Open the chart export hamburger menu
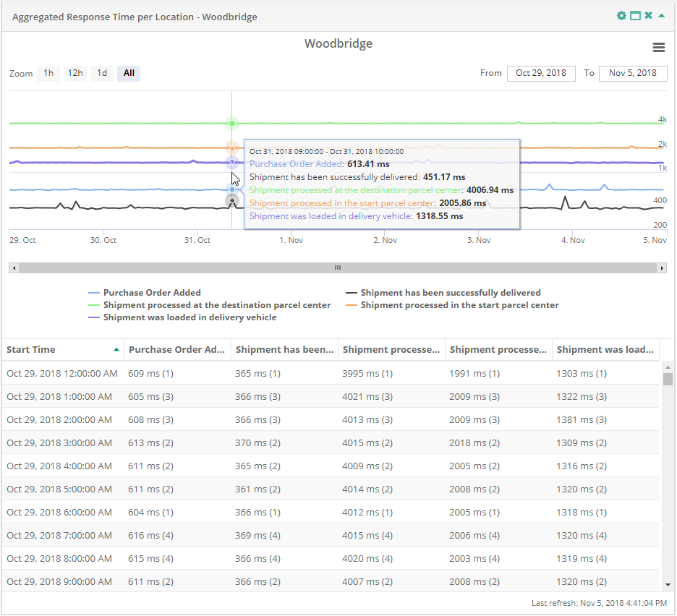The height and width of the screenshot is (616, 677). tap(659, 47)
